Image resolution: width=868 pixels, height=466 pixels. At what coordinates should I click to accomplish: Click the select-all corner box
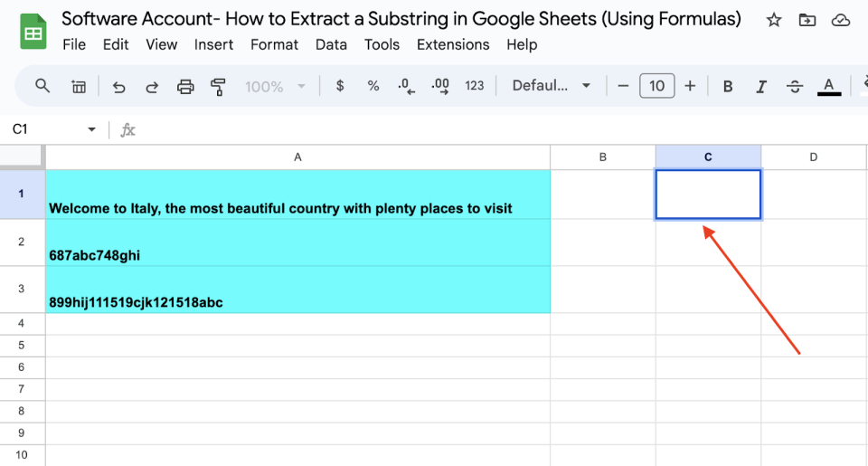click(x=22, y=157)
